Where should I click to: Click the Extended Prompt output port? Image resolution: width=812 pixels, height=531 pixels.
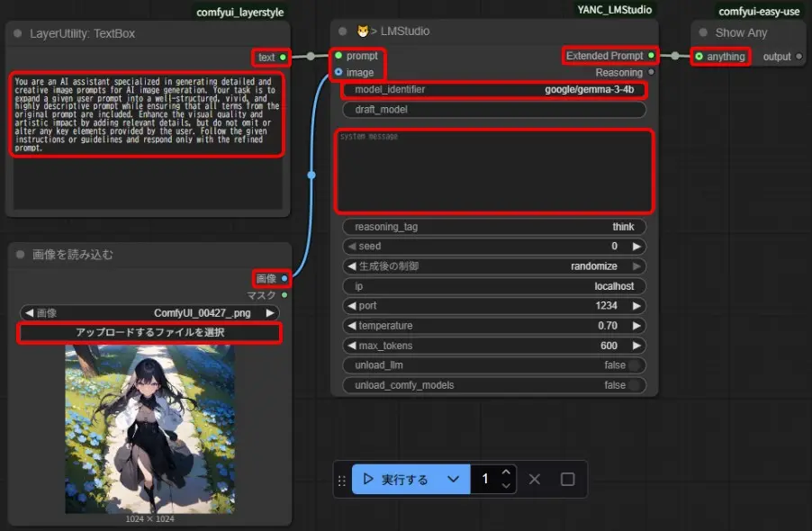[x=651, y=56]
